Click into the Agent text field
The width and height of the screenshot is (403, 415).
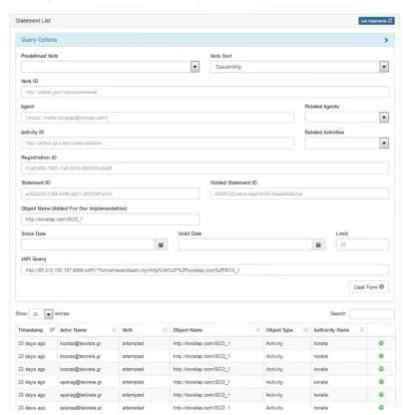point(158,118)
